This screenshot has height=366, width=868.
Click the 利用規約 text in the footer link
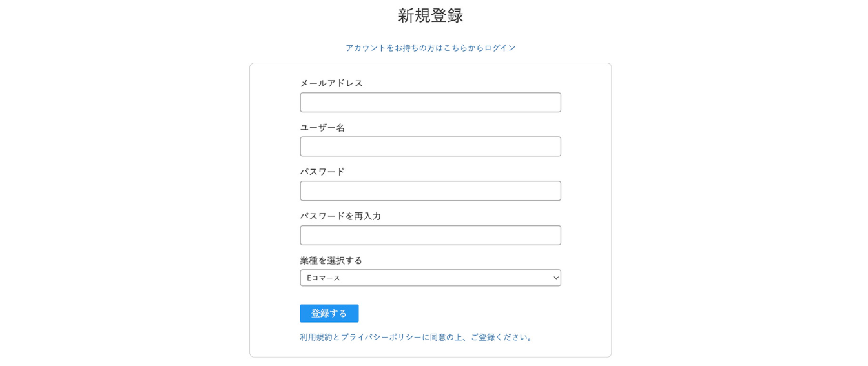click(x=316, y=337)
